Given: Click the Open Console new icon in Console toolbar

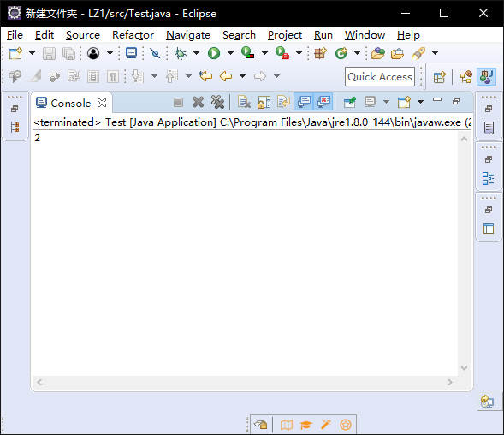Looking at the screenshot, I should [404, 102].
